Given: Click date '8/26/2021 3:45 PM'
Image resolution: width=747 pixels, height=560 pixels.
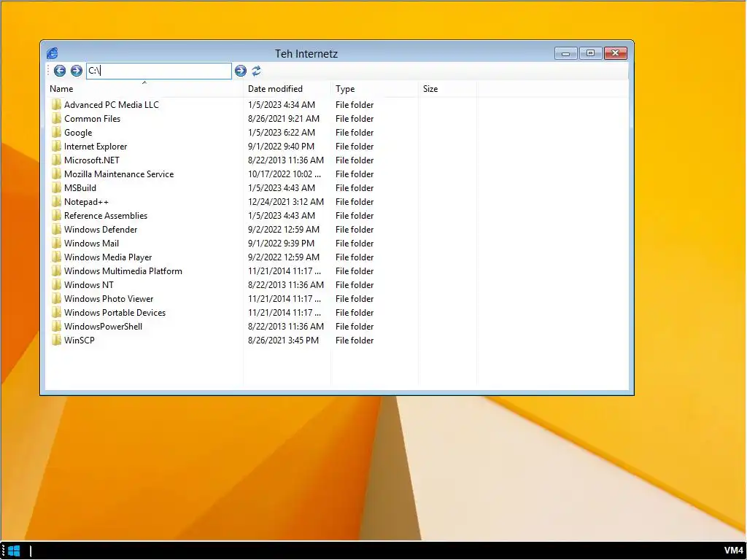Looking at the screenshot, I should [x=284, y=340].
